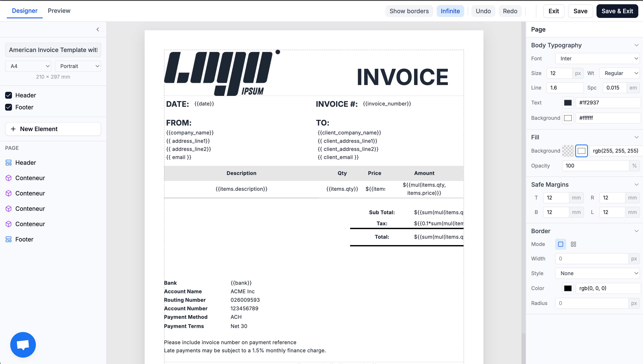Toggle Infinite mode off

click(450, 11)
